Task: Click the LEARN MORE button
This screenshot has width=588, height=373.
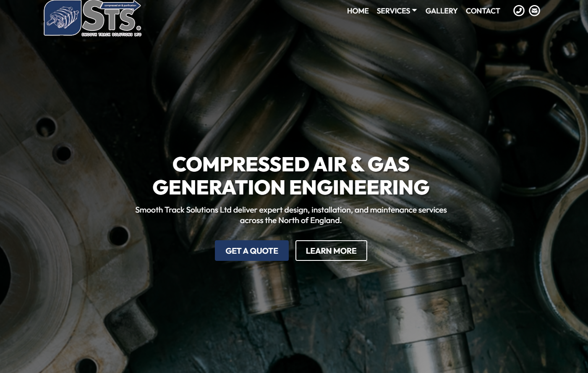Action: pos(331,251)
